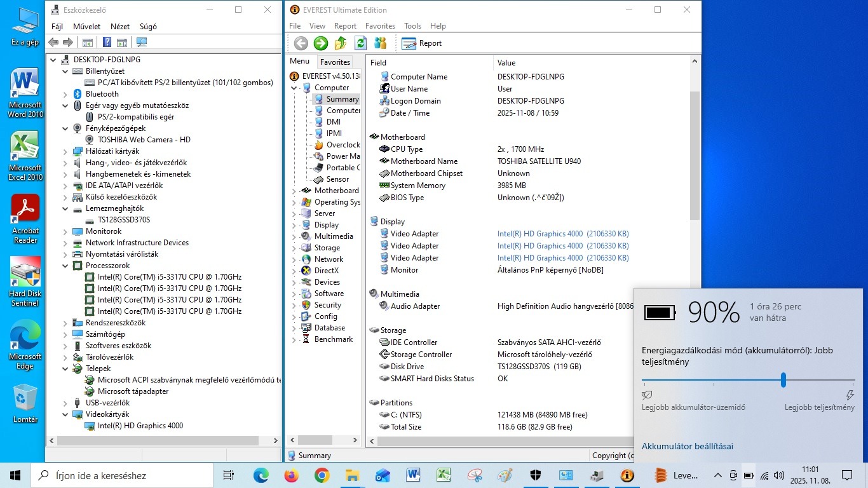The height and width of the screenshot is (488, 868).
Task: Open Microsoft Edge desktop icon
Action: [25, 345]
